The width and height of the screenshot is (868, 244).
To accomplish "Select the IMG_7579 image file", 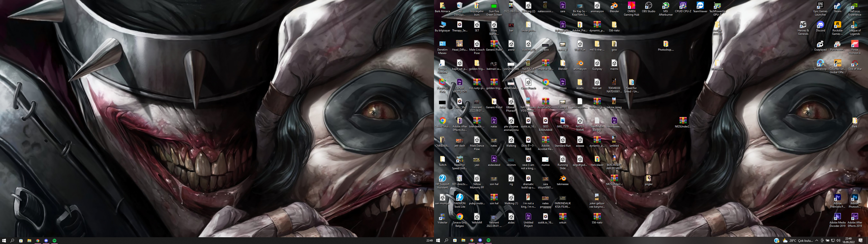I will tap(562, 123).
